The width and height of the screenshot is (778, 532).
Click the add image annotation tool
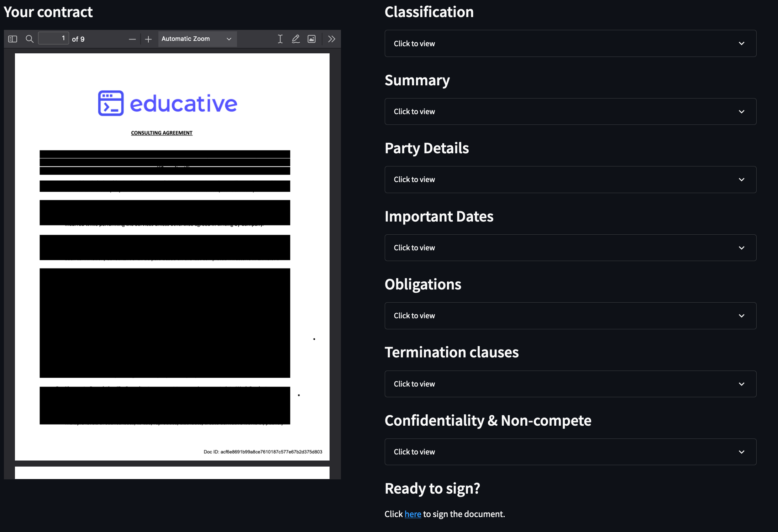pos(311,39)
